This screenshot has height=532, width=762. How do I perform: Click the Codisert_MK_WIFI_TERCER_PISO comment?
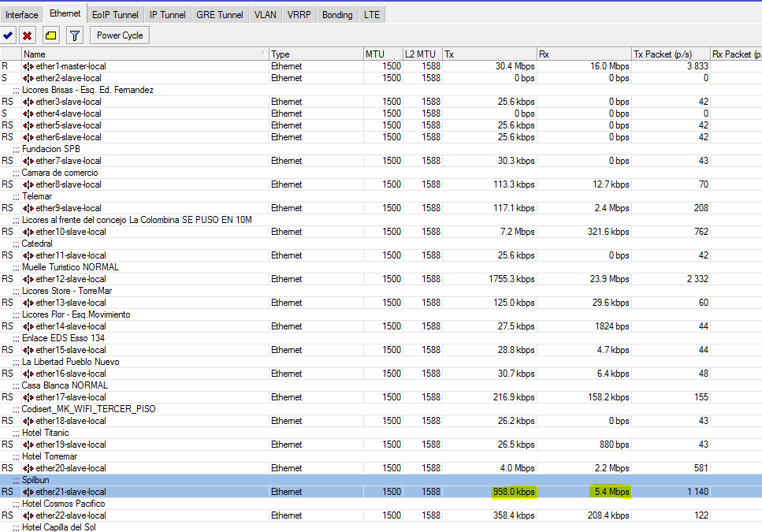(x=88, y=409)
